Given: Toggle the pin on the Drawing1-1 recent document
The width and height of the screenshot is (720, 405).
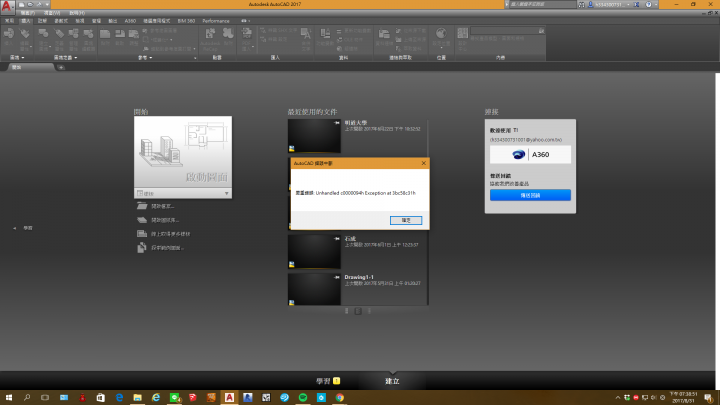Looking at the screenshot, I should pos(337,277).
